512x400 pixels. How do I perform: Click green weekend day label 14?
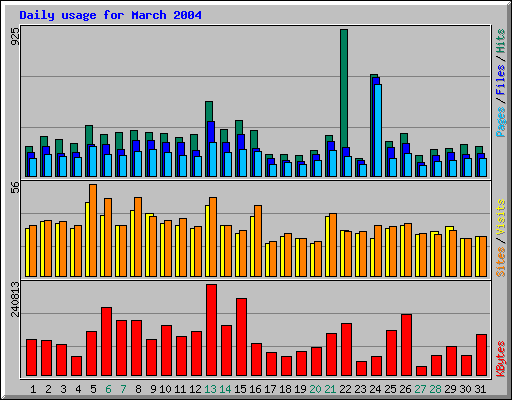coord(225,389)
